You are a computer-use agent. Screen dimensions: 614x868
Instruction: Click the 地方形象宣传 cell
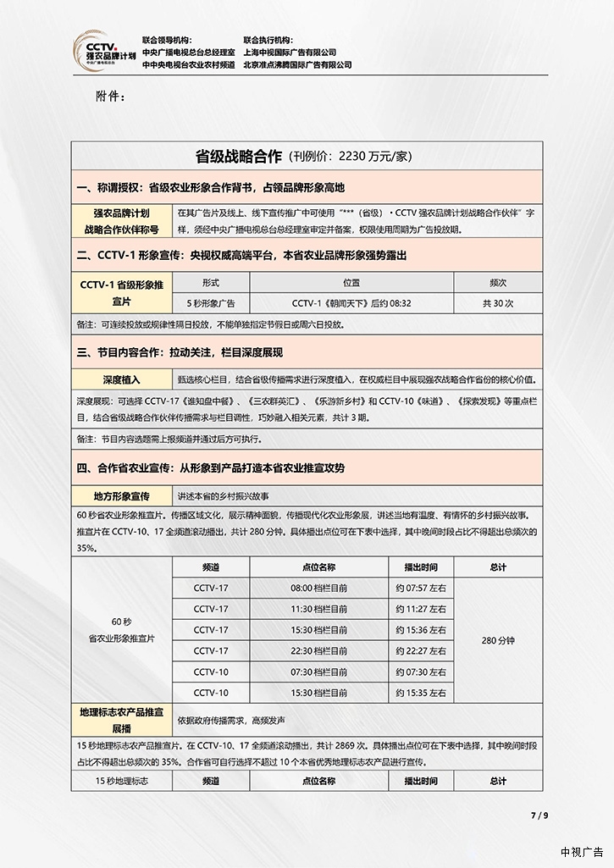tap(122, 496)
